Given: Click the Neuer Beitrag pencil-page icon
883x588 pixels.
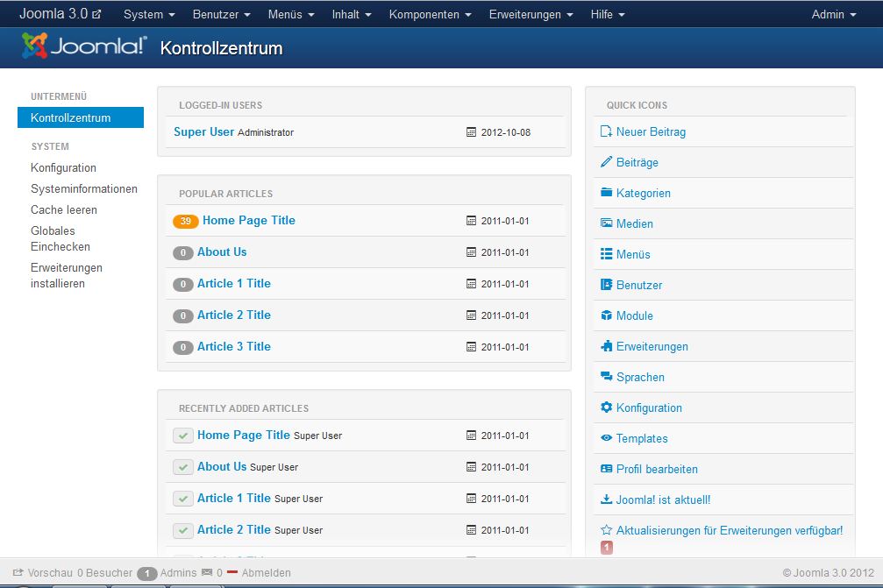Looking at the screenshot, I should 605,131.
